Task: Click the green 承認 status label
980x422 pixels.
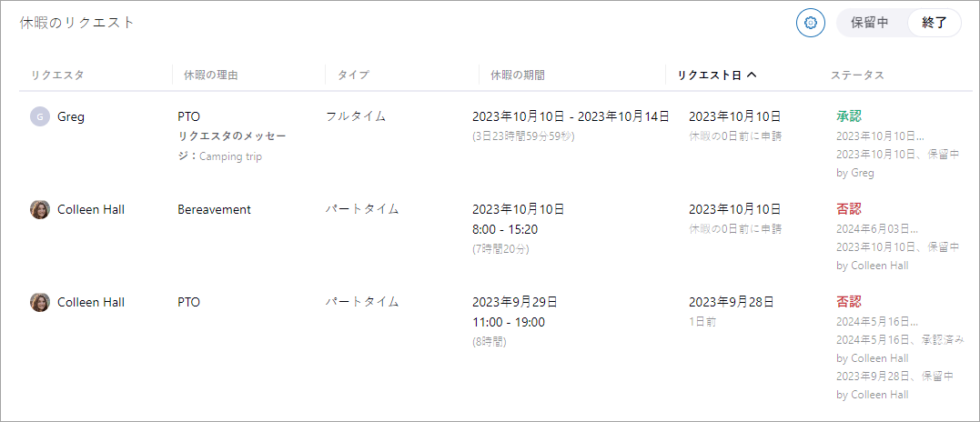Action: click(x=848, y=116)
